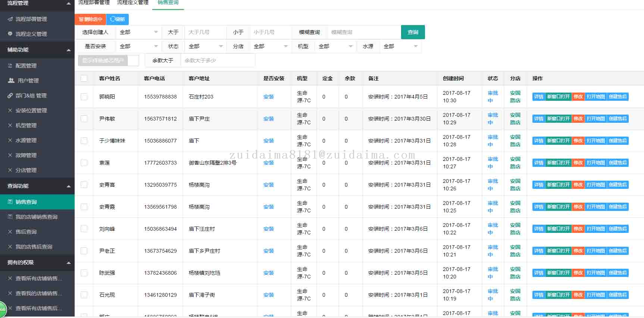The height and width of the screenshot is (318, 644).
Task: Check the row checkbox for 刘向峰
Action: 84,229
